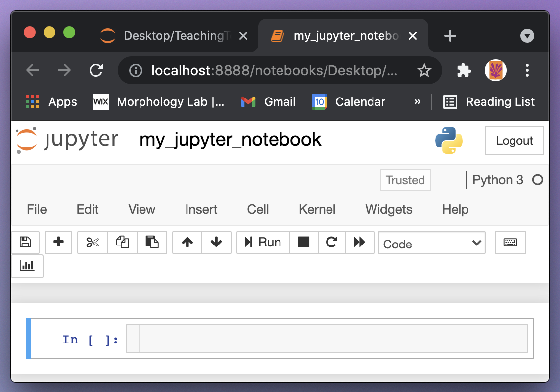Click the Jupyter logo
Screen dimensions: 560x392
coord(67,140)
